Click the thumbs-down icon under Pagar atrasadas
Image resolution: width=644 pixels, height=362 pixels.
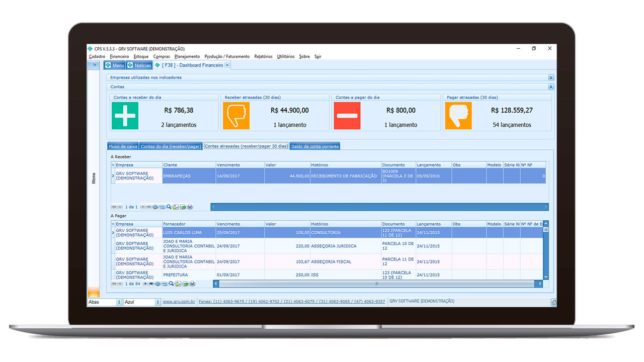point(458,116)
